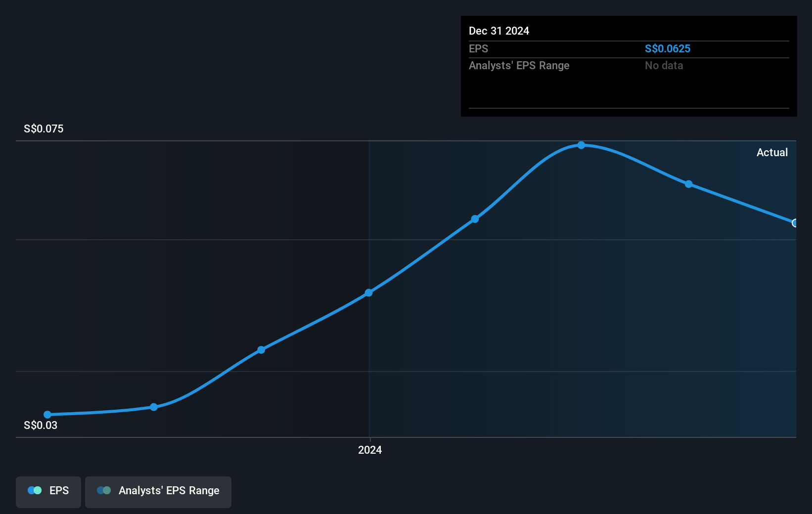This screenshot has width=812, height=514.
Task: Click the S$0.075 y-axis label
Action: pyautogui.click(x=44, y=128)
